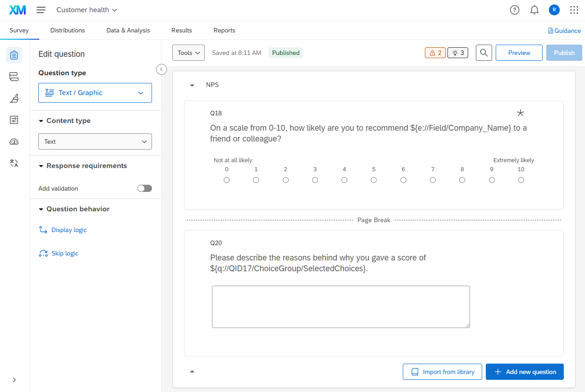Open the Builder clipboard sidebar icon
The image size is (585, 392).
14,55
